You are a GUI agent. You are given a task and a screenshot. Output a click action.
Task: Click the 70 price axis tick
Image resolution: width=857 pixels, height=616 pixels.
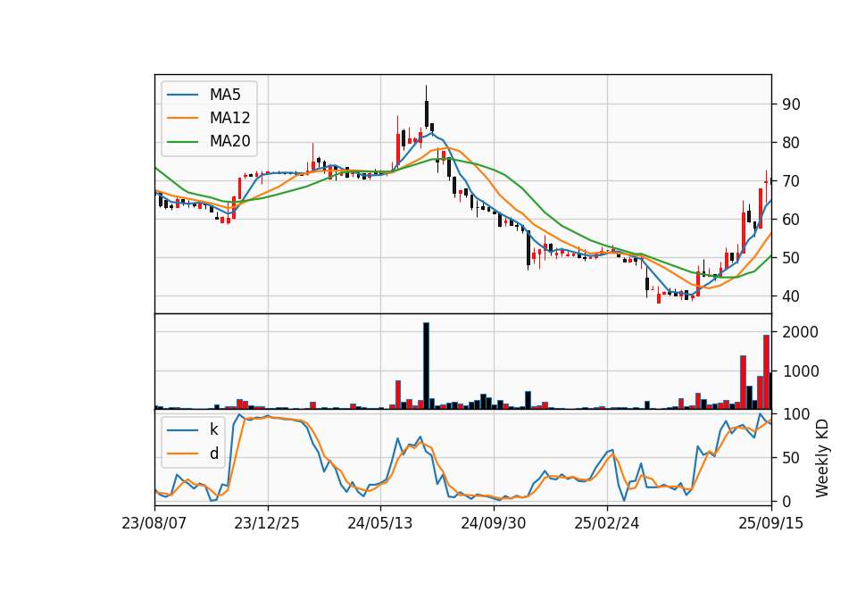[791, 181]
